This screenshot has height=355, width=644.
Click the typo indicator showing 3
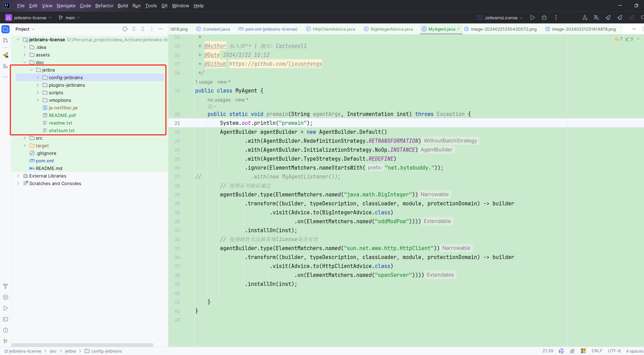tap(629, 39)
